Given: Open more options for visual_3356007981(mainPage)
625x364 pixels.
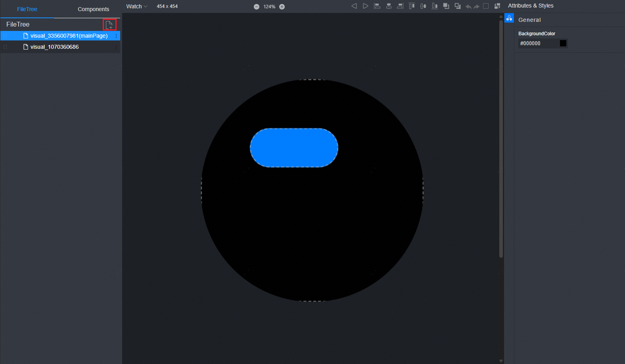Looking at the screenshot, I should pyautogui.click(x=116, y=36).
